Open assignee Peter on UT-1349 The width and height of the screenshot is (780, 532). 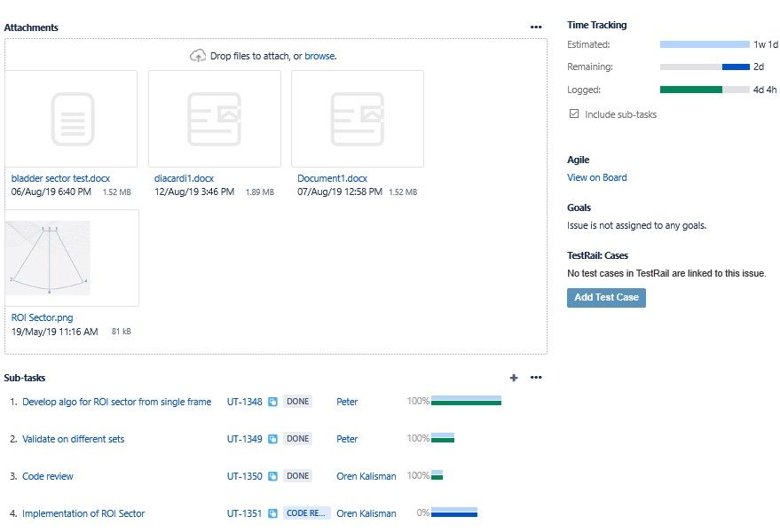click(x=347, y=439)
